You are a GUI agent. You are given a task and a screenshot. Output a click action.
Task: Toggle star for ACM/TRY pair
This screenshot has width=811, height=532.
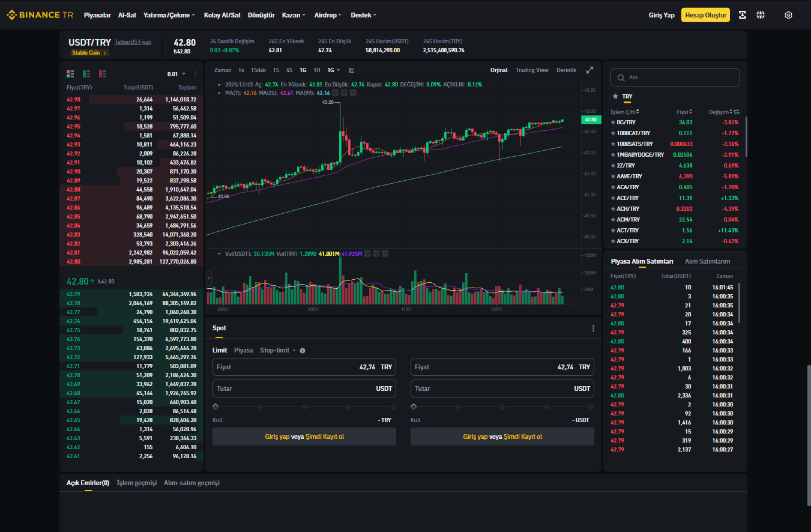pyautogui.click(x=613, y=220)
